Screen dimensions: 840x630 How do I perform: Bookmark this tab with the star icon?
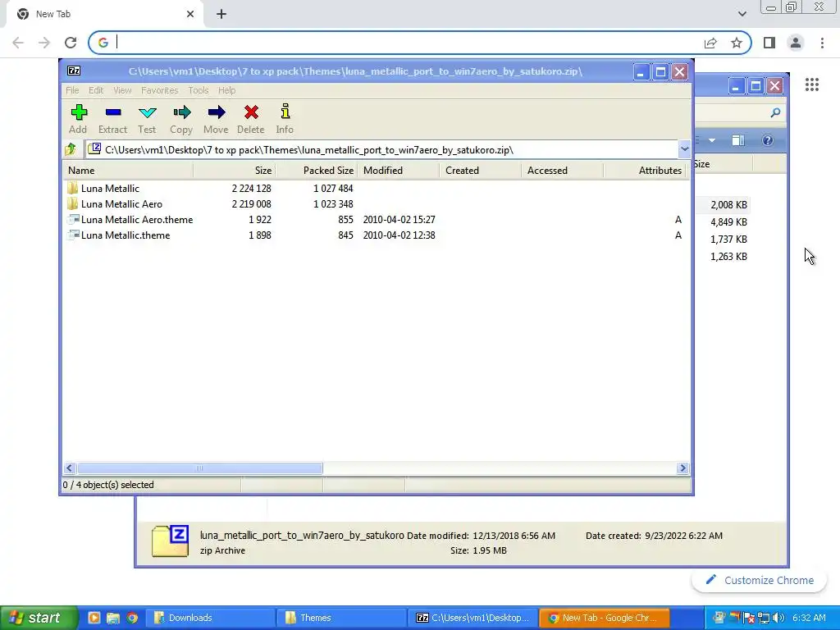pos(737,43)
